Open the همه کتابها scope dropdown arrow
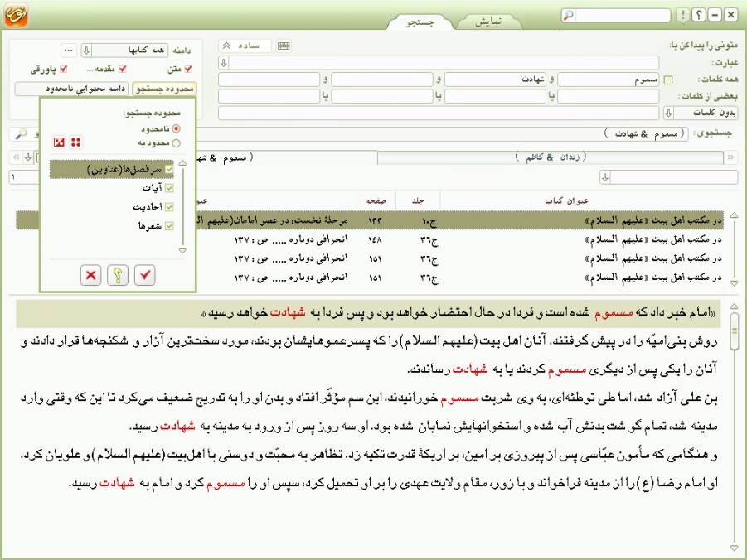Image resolution: width=747 pixels, height=560 pixels. click(86, 50)
